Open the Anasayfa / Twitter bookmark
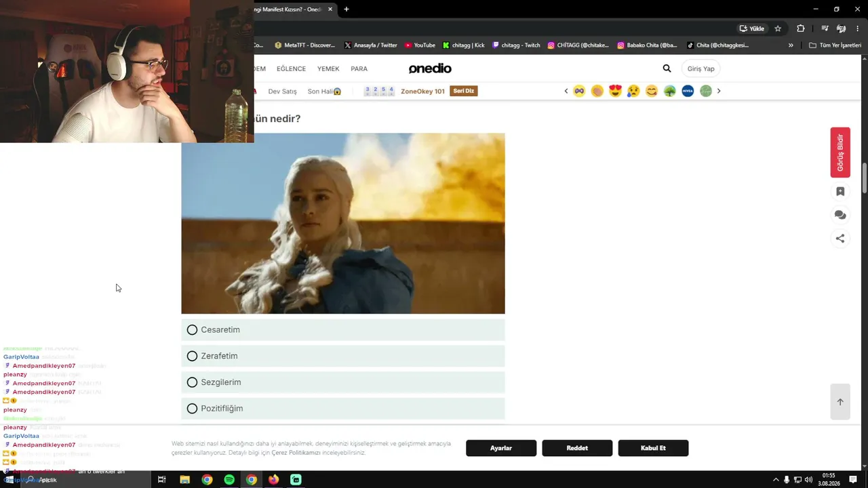Screen dimensions: 868x488 [x=371, y=45]
